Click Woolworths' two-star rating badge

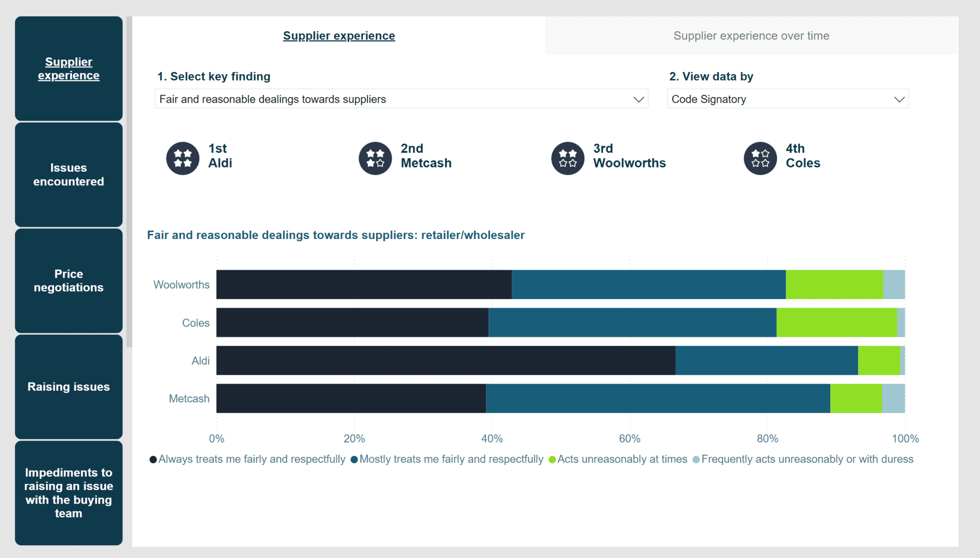568,158
